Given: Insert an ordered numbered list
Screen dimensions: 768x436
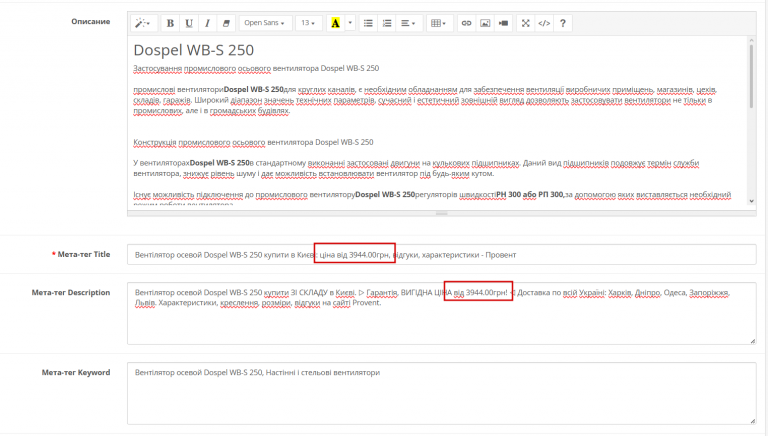Looking at the screenshot, I should point(386,23).
